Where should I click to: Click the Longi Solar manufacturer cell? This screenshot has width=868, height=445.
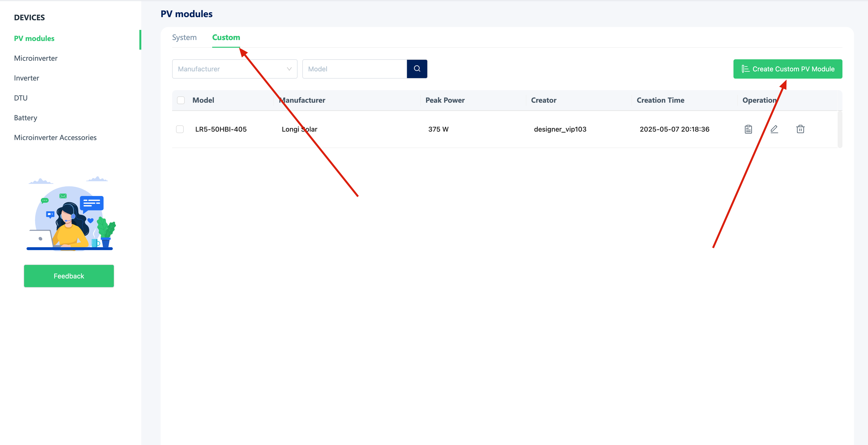coord(299,129)
